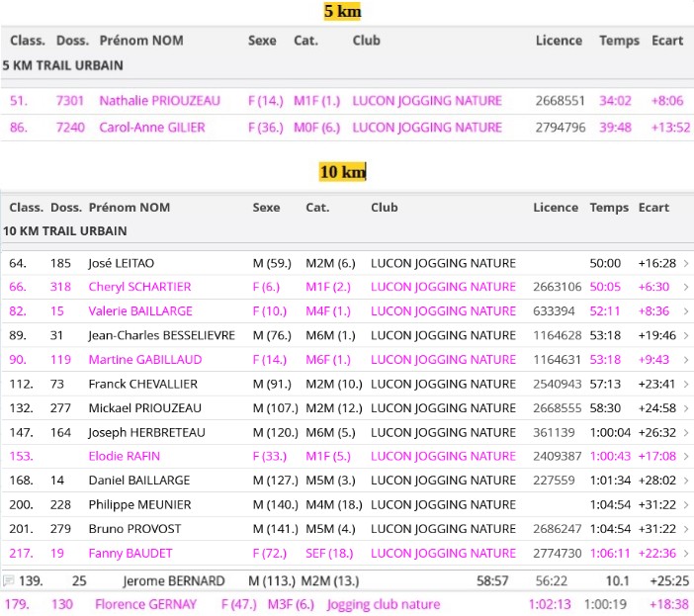Select the yellow highlighted "5 km" heading
The width and height of the screenshot is (694, 616).
342,12
